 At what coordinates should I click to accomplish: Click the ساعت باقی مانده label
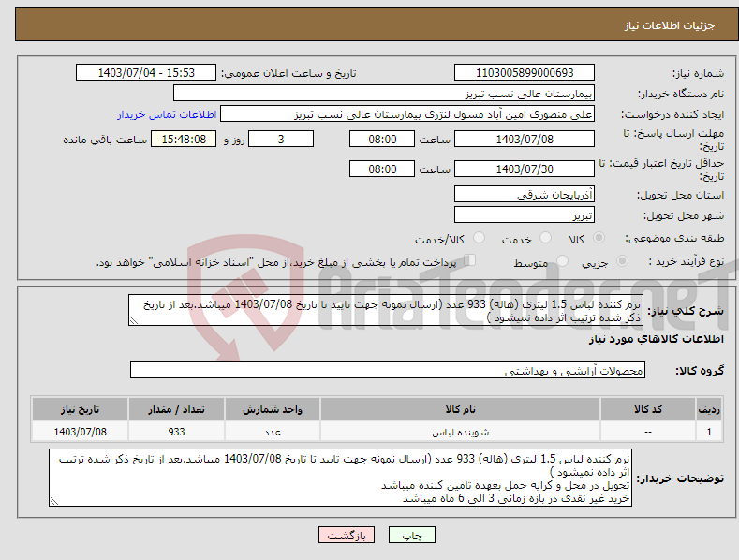105,140
